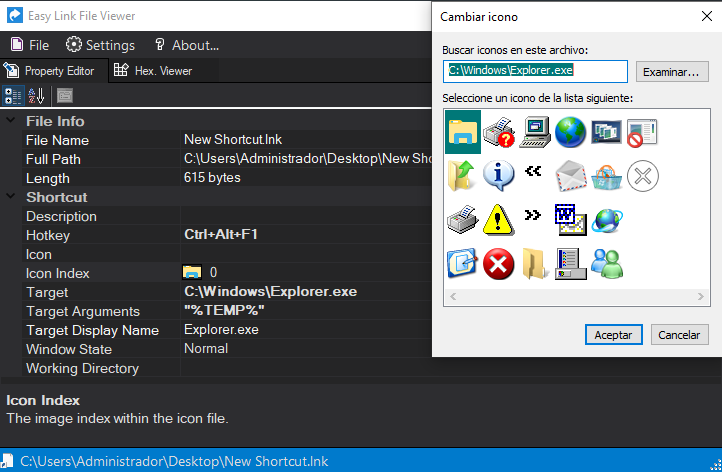Sort properties alphabetically
722x472 pixels.
click(x=36, y=96)
